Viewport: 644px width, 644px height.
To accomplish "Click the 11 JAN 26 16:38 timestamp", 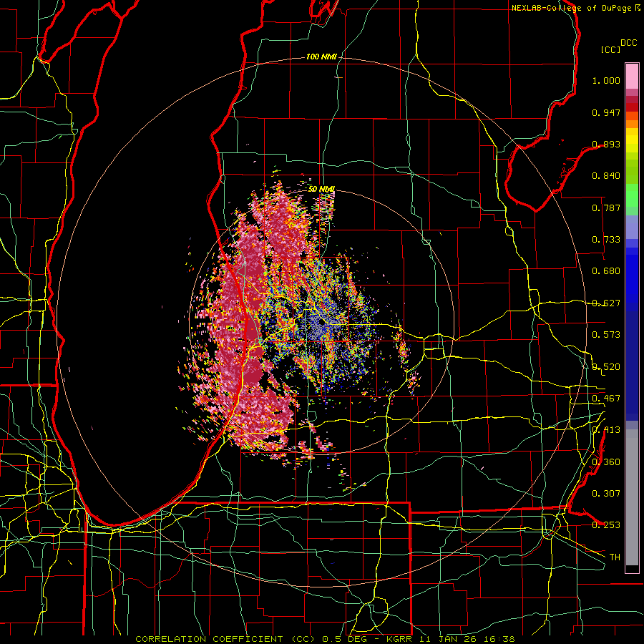I will (467, 639).
